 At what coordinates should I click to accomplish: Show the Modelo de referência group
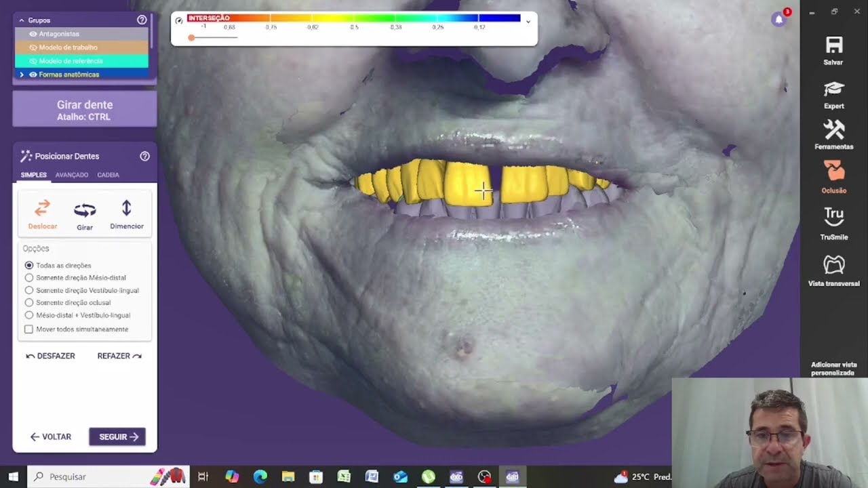coord(33,61)
